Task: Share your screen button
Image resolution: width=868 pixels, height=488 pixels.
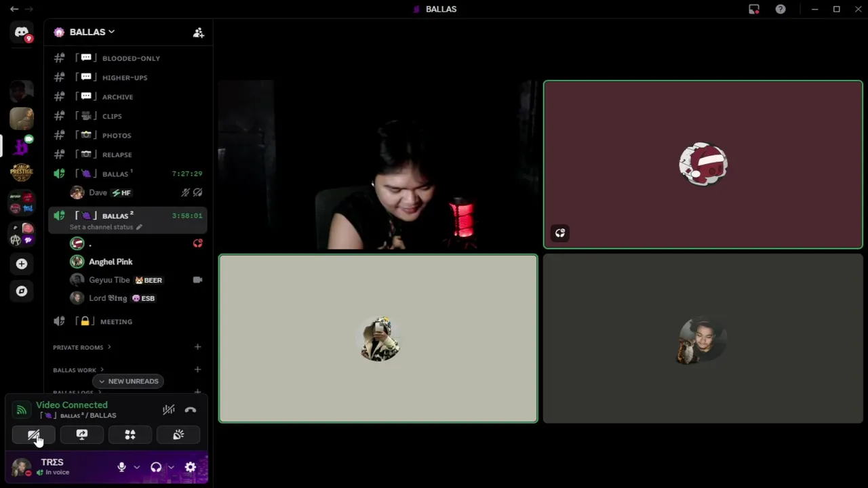Action: pos(82,435)
